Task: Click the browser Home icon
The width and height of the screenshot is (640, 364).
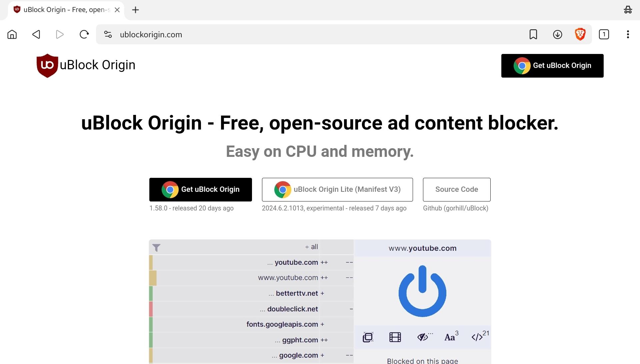Action: pos(12,34)
